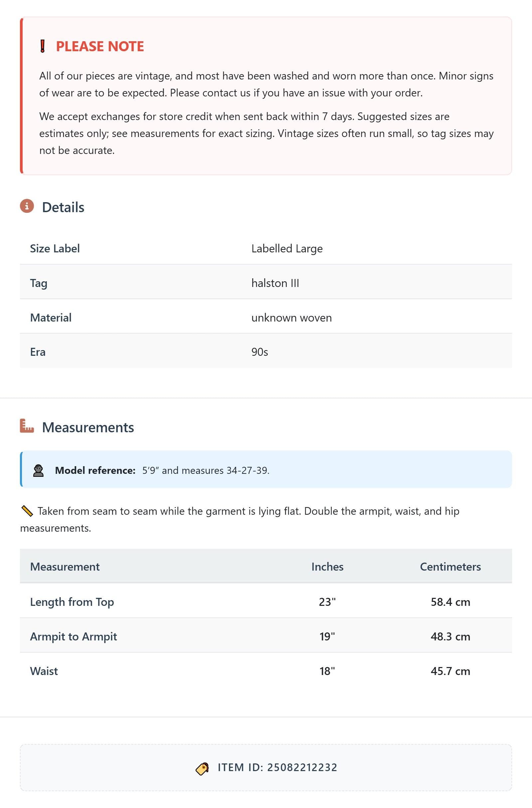Click the Measurement column header
Viewport: 532px width, 808px height.
(65, 567)
